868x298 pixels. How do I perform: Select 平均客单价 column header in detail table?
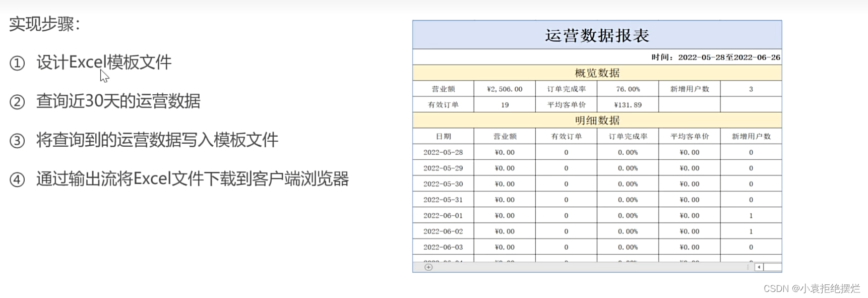coord(690,136)
